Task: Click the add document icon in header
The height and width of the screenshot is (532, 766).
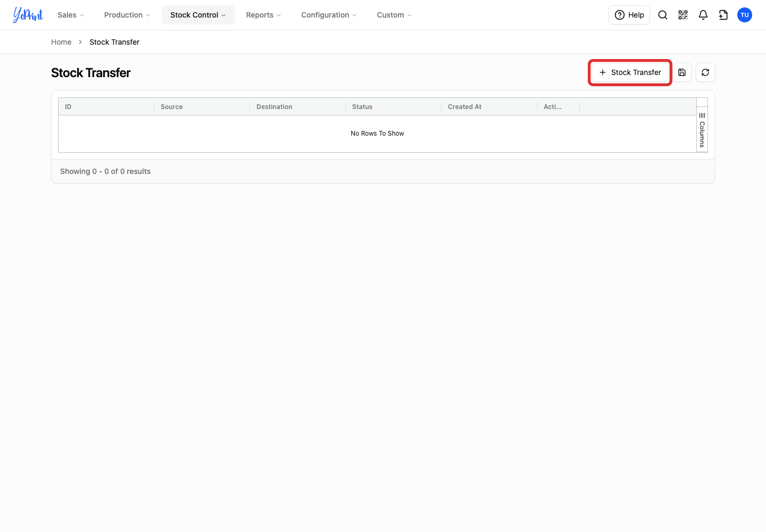Action: pos(723,15)
